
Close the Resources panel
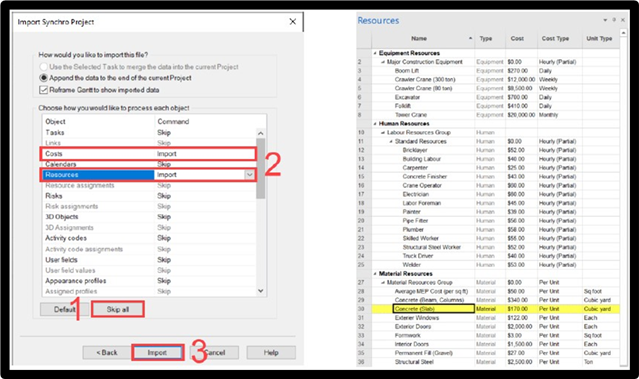click(623, 20)
